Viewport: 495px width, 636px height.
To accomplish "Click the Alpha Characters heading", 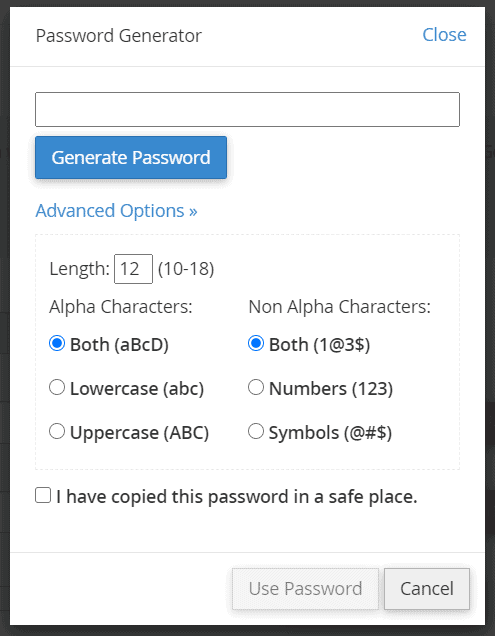I will click(121, 307).
